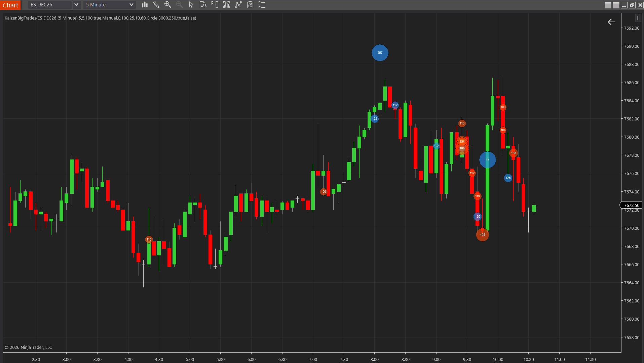Screen dimensions: 644x363
Task: Click the 8:00 time axis label
Action: (375, 360)
